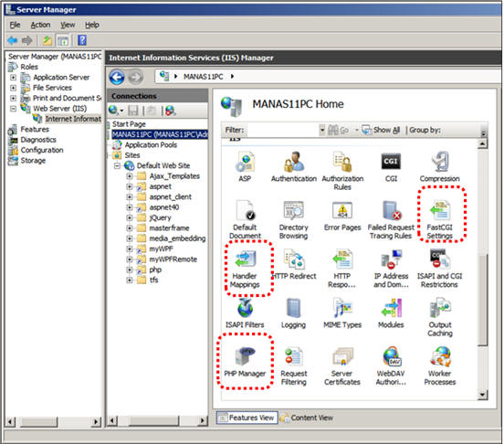Viewport: 504px width, 444px height.
Task: Click the Go filter button
Action: (x=339, y=130)
